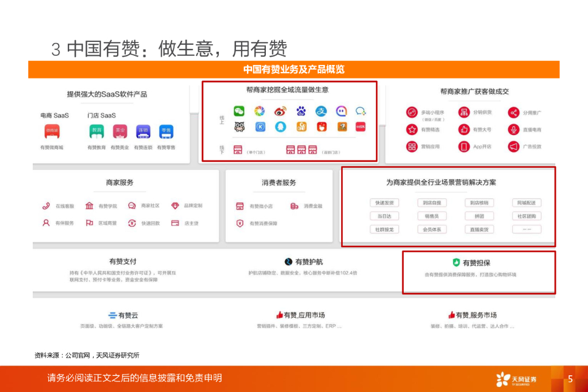Click the 广告投放 megaphone icon
588x392 pixels.
pyautogui.click(x=514, y=147)
